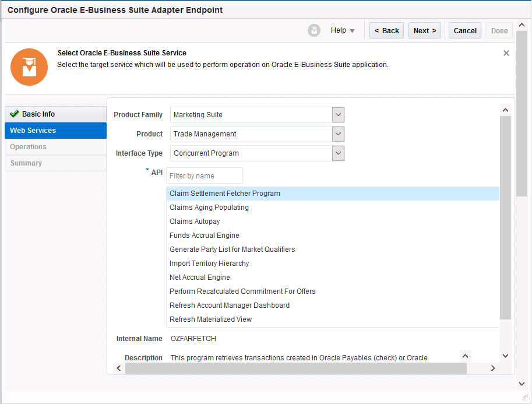Go back with the Back button
The image size is (532, 404).
click(386, 30)
